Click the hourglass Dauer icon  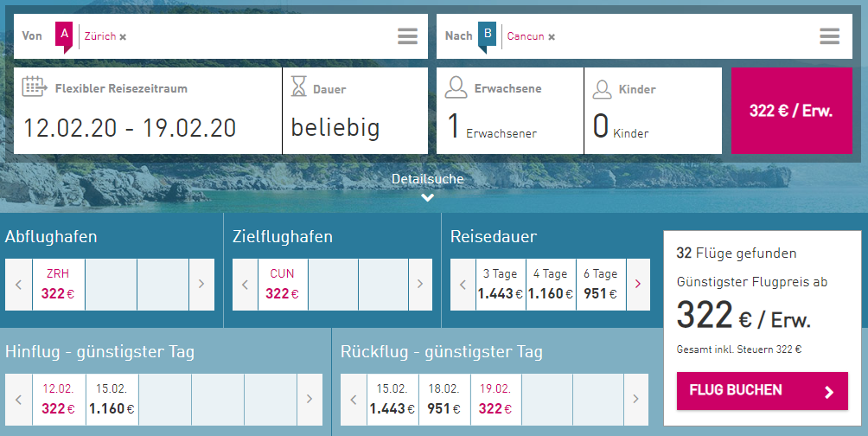pyautogui.click(x=299, y=87)
